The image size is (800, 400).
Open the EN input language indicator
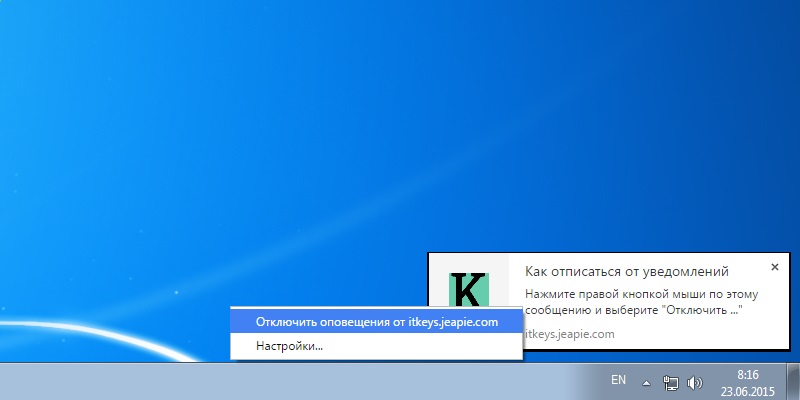pyautogui.click(x=618, y=380)
